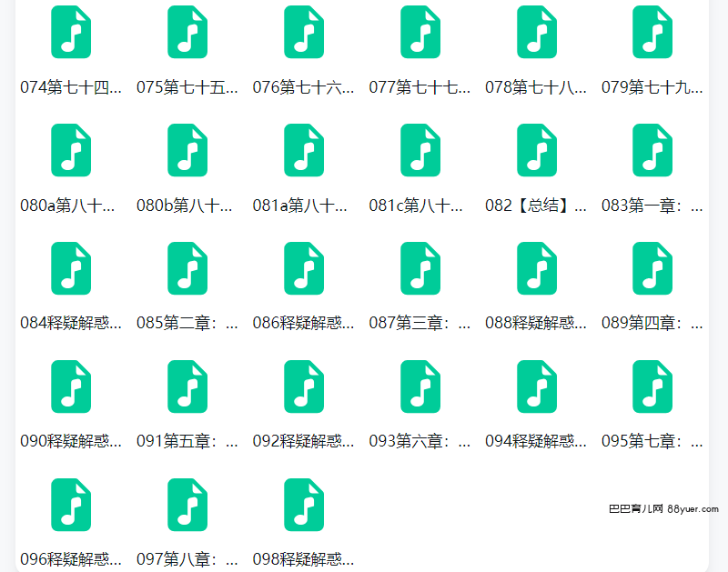Select the audio icon above 080b第八十
Viewport: 728px width, 572px height.
(187, 150)
